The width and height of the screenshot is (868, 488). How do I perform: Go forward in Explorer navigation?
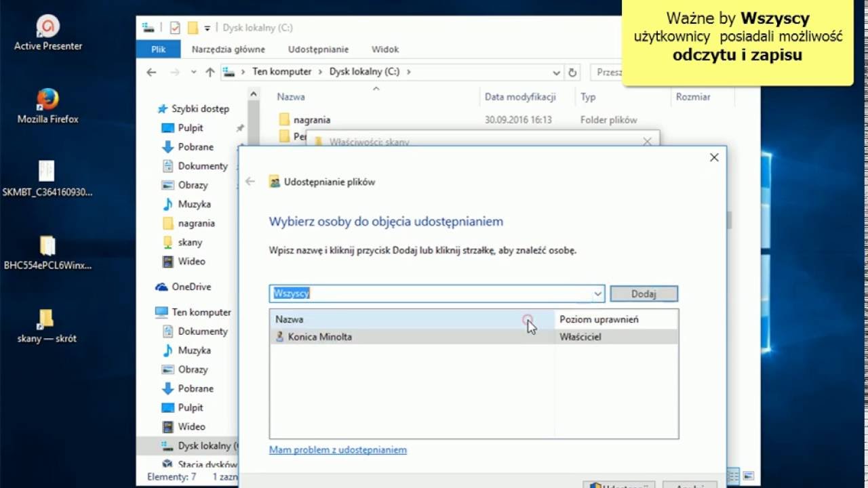tap(175, 72)
